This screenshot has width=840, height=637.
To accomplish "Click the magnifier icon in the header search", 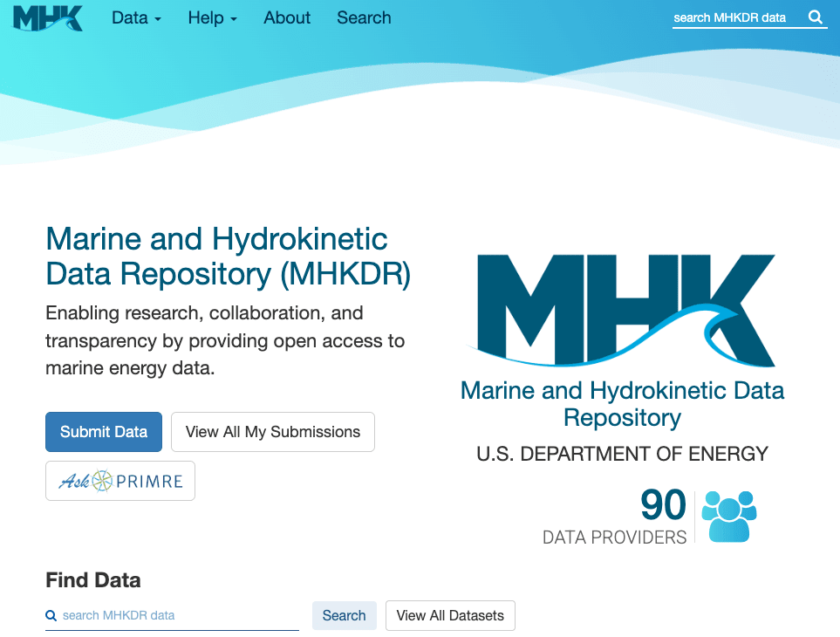I will [816, 17].
